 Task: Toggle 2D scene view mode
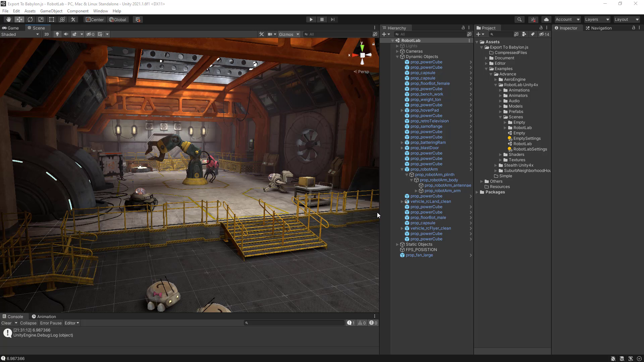pos(47,34)
